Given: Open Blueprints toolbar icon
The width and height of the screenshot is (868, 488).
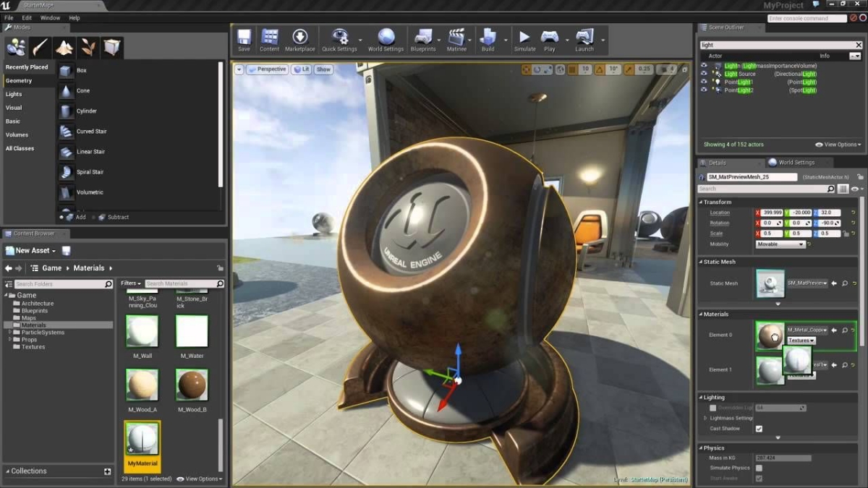Looking at the screenshot, I should 423,37.
